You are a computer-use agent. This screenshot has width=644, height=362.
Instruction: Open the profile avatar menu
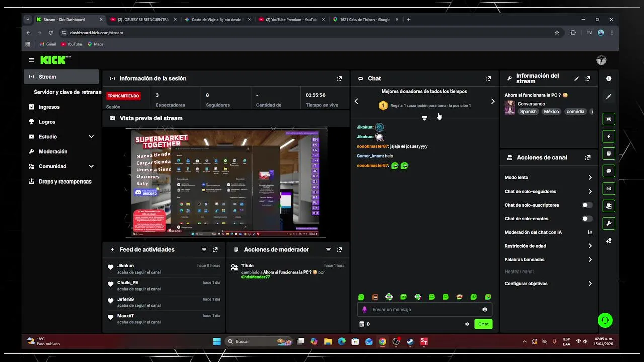pyautogui.click(x=601, y=60)
